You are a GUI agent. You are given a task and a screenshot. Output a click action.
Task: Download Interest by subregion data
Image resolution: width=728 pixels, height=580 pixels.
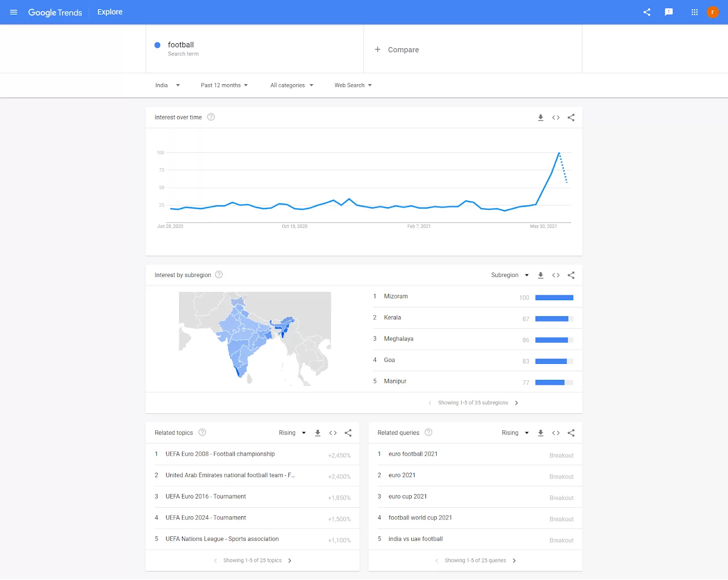click(541, 275)
